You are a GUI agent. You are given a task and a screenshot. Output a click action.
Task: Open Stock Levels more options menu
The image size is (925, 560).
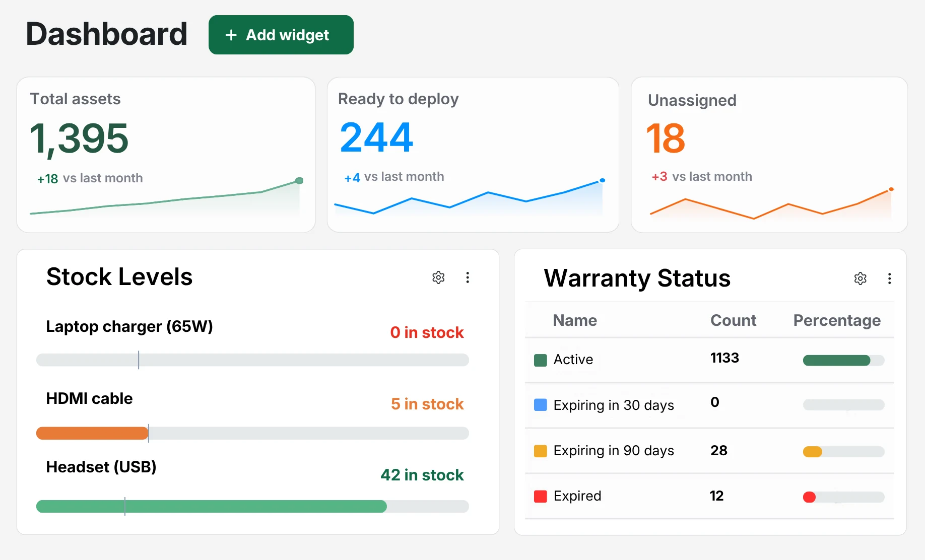pyautogui.click(x=468, y=277)
